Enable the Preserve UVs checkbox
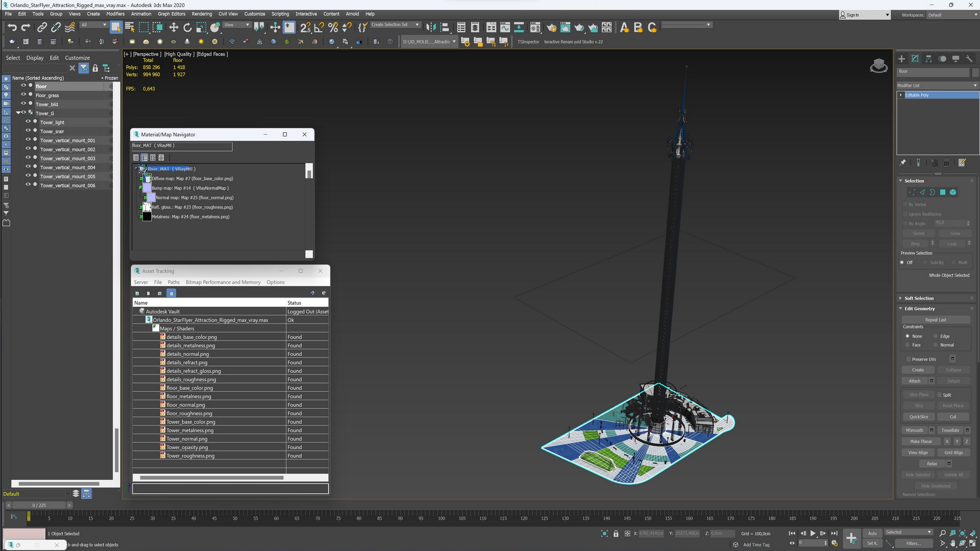The height and width of the screenshot is (551, 980). tap(909, 359)
